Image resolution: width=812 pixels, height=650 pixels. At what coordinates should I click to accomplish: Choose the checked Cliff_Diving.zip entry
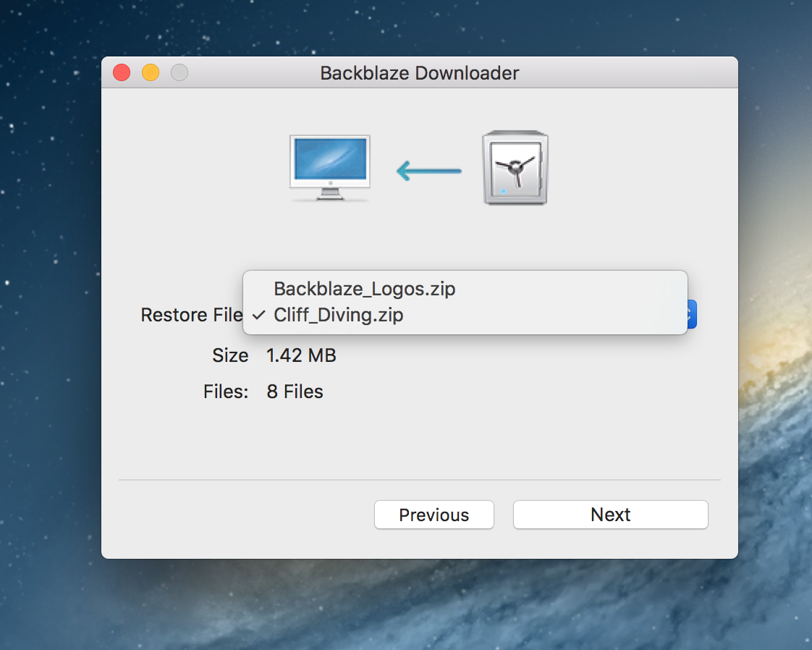[x=465, y=315]
